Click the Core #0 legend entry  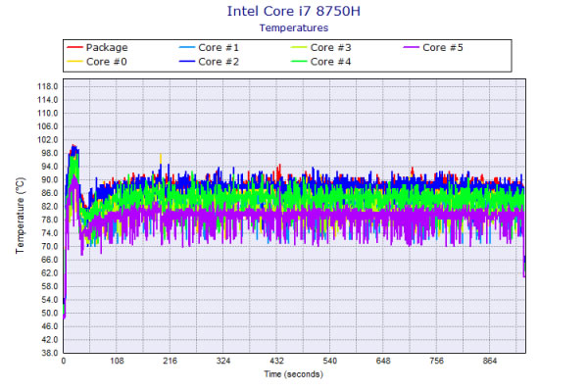pos(97,62)
